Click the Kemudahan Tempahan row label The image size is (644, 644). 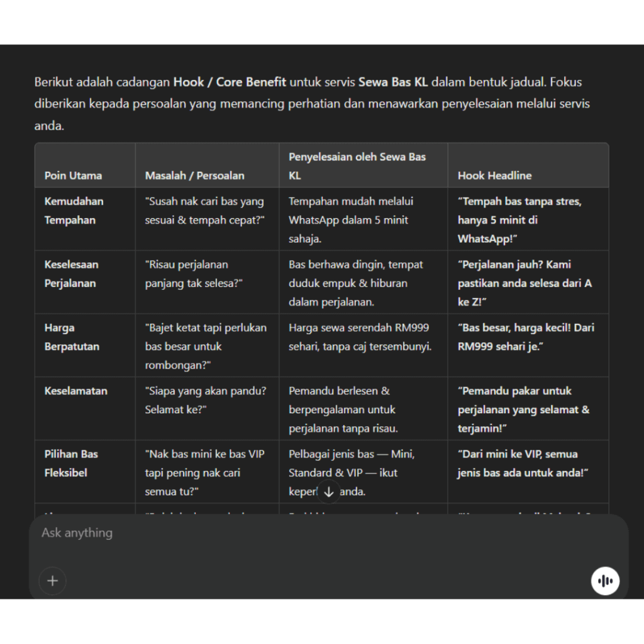(x=74, y=211)
